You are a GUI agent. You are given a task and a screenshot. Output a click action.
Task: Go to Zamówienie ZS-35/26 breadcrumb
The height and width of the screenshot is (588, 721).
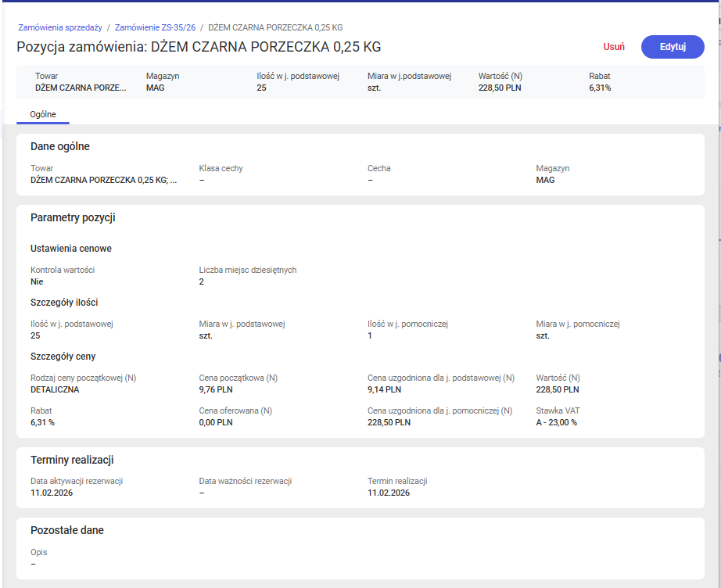[155, 27]
